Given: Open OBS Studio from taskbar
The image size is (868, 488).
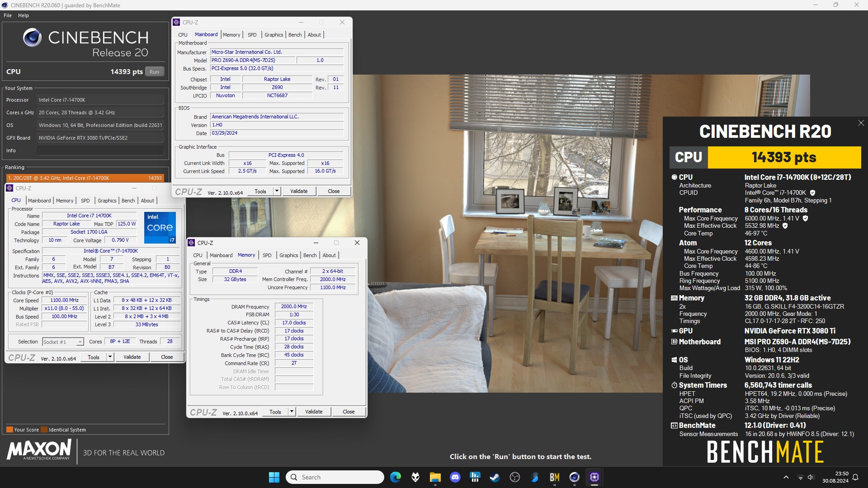Looking at the screenshot, I should tap(515, 477).
